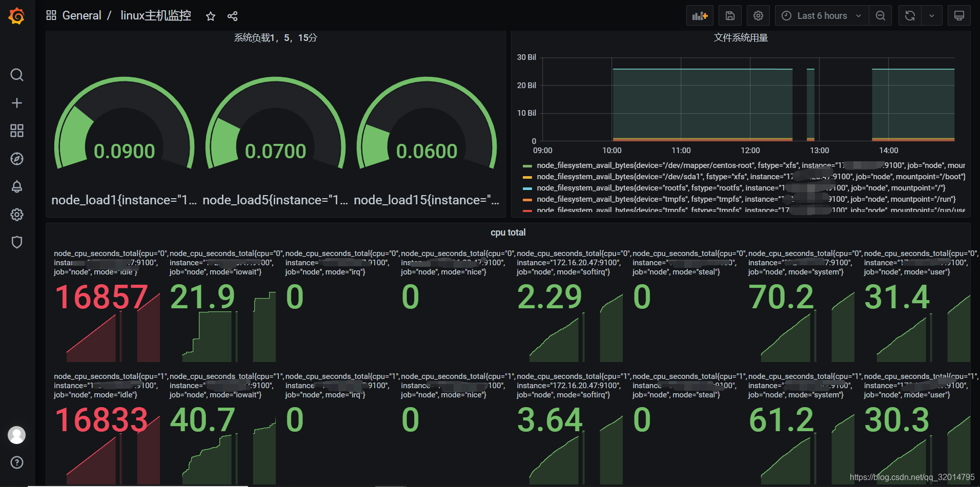This screenshot has width=980, height=487.
Task: Click the node_load15 gauge label
Action: [426, 200]
